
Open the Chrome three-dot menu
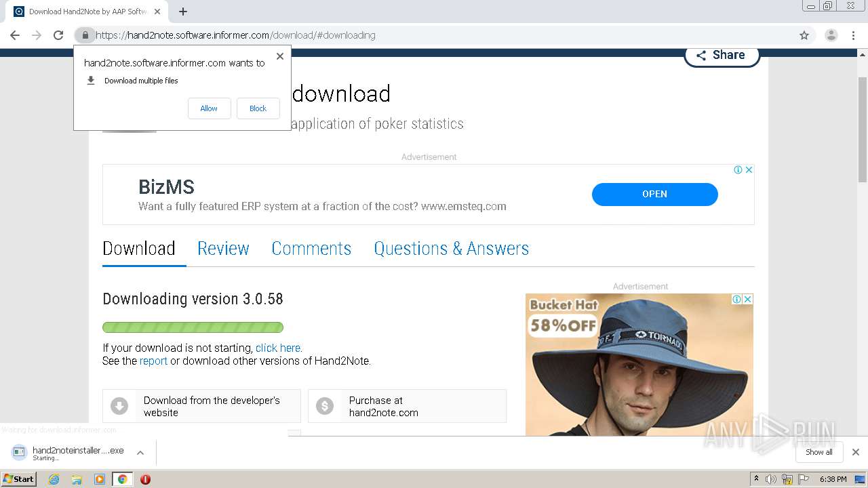pos(853,35)
